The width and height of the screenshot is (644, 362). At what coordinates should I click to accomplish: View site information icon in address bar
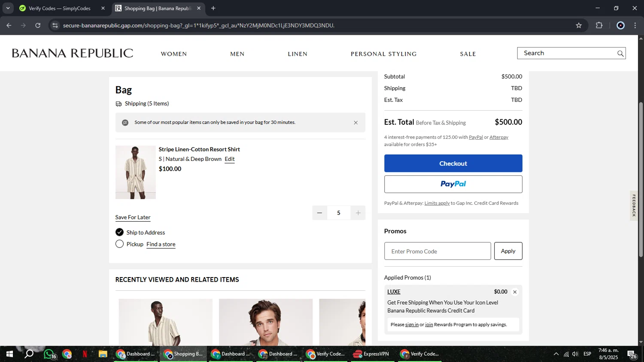[55, 25]
